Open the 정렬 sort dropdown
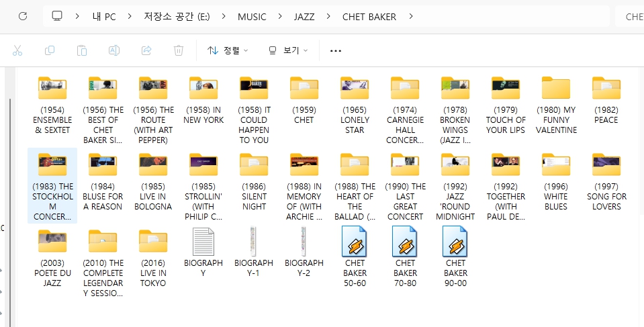 coord(228,50)
